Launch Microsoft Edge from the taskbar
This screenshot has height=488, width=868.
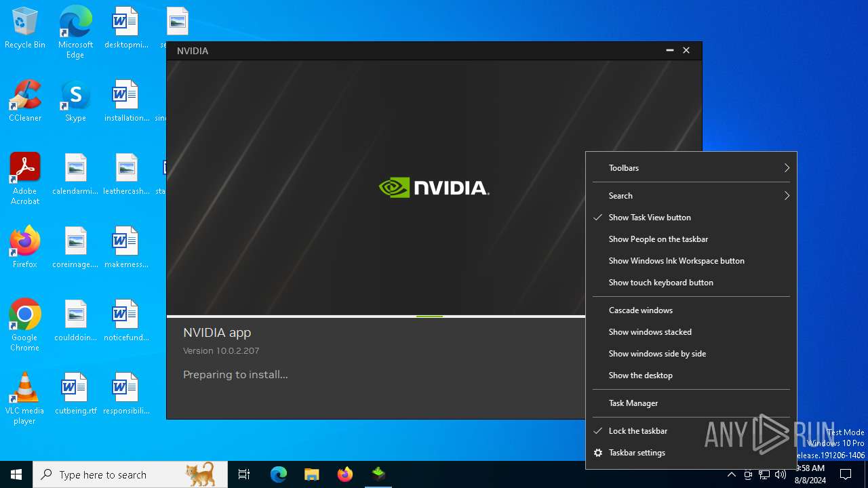(279, 474)
